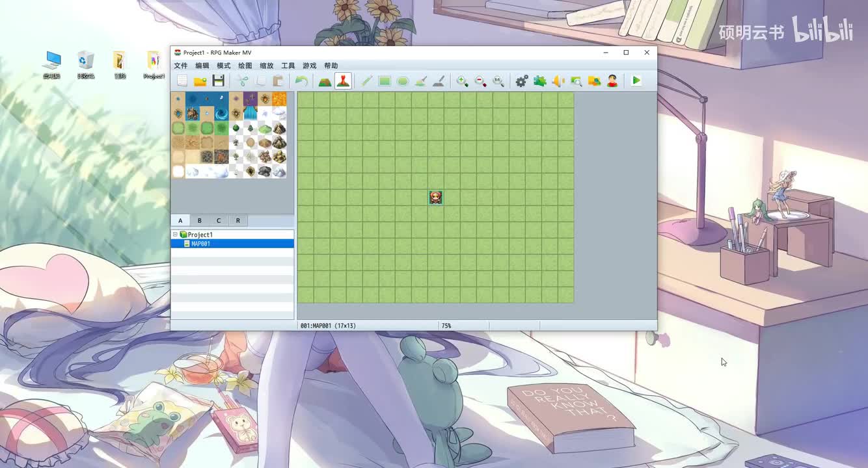Screen dimensions: 868x468
Task: Maximize the RPG Maker MV window
Action: coord(626,53)
